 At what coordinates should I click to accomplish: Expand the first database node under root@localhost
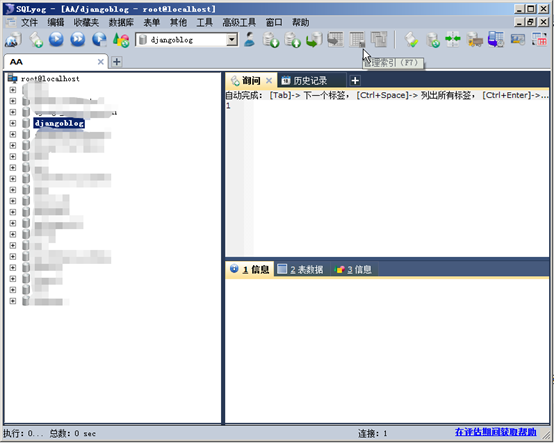click(x=13, y=90)
